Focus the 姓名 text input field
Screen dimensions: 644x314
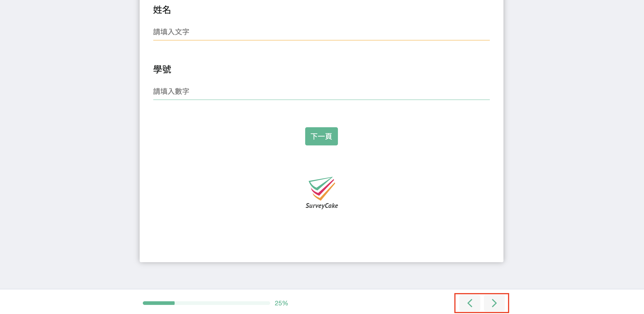321,32
